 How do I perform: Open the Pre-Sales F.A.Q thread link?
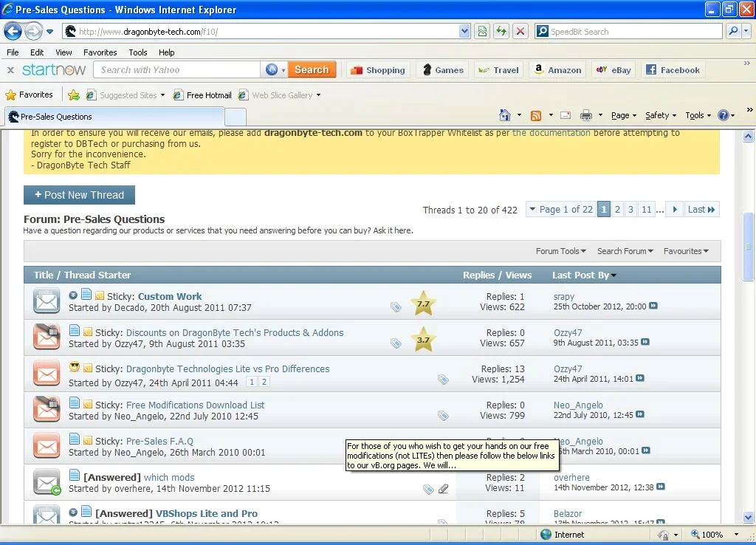(159, 441)
